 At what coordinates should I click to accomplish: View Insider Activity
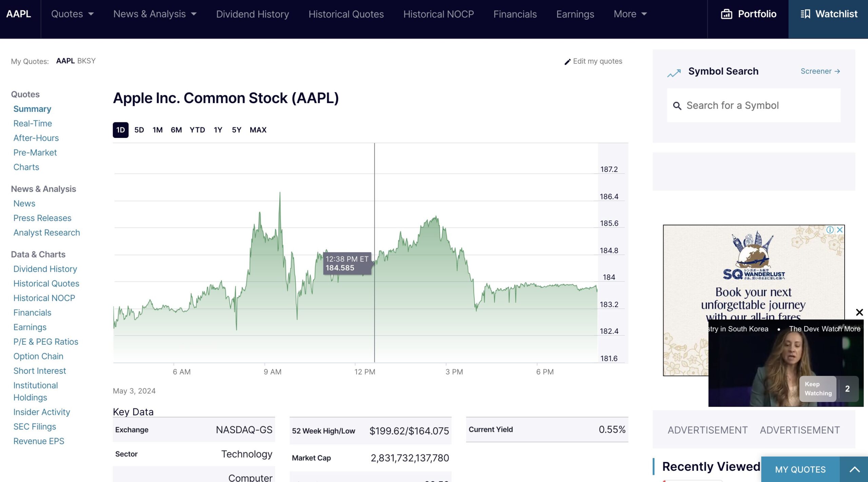click(x=42, y=412)
